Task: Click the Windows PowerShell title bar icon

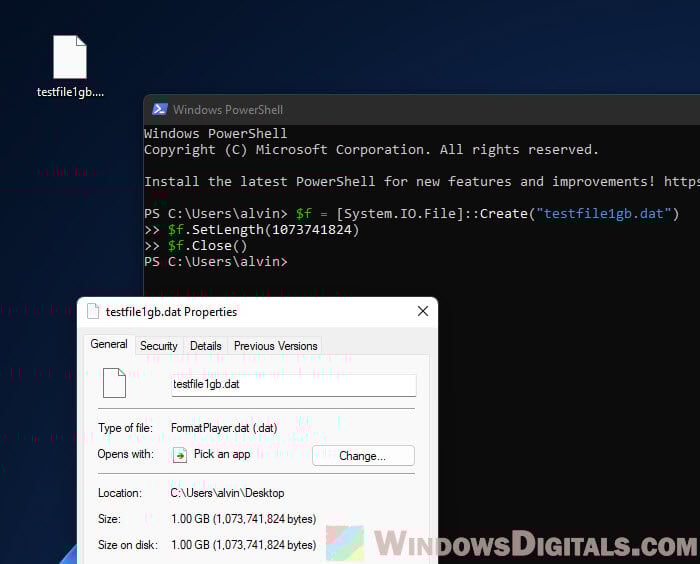Action: click(x=159, y=109)
